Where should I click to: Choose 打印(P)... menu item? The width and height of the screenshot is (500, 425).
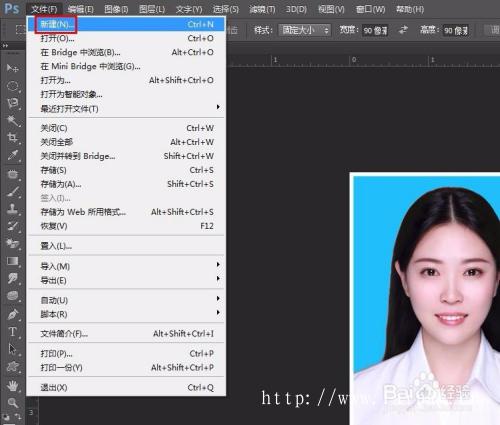click(126, 354)
